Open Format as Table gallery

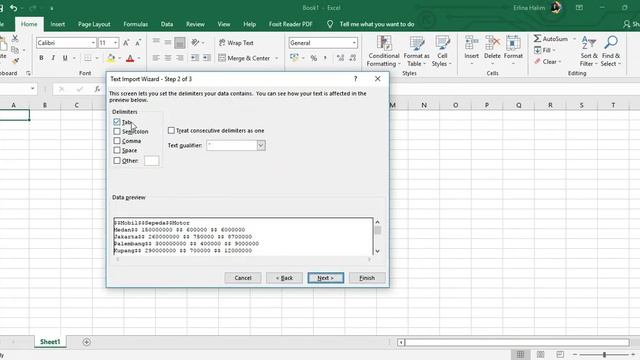416,51
